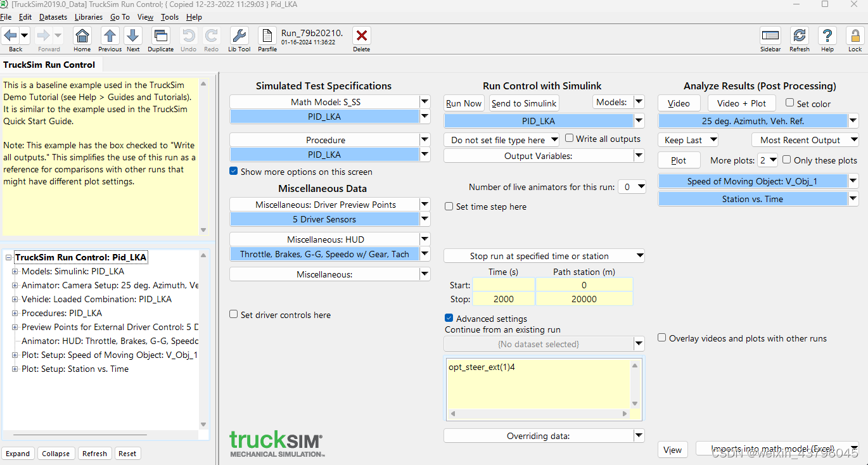Click the Expand button under the tree
The image size is (868, 465).
click(18, 454)
